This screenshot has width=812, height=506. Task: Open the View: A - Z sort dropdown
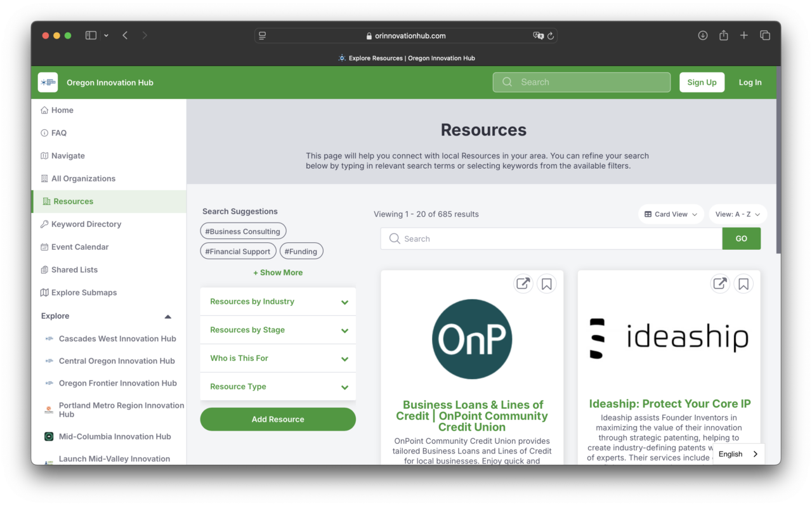tap(738, 214)
